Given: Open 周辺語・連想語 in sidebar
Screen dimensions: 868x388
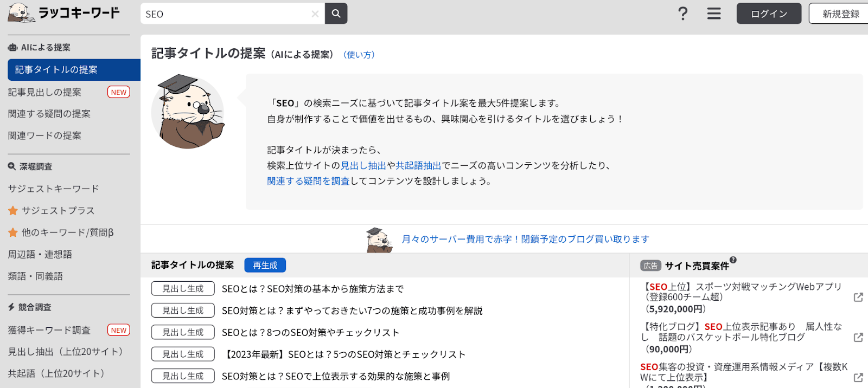Looking at the screenshot, I should (40, 254).
